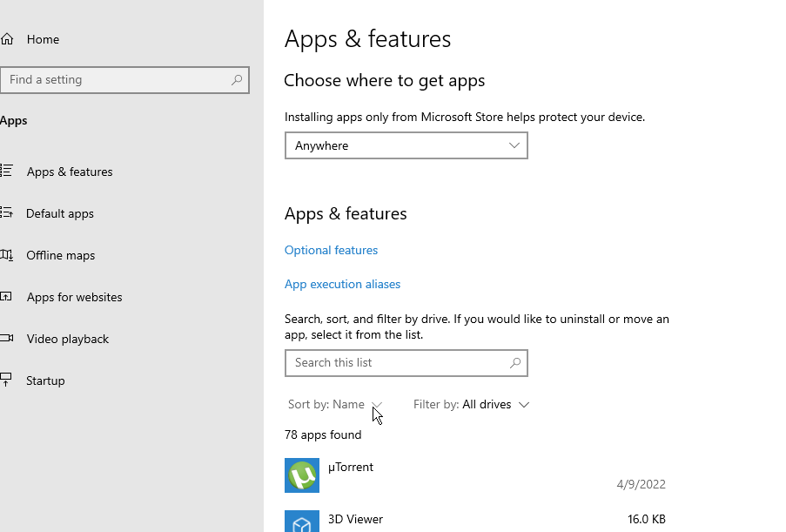Image resolution: width=786 pixels, height=532 pixels.
Task: Open the Anywhere app source dropdown
Action: (x=406, y=145)
